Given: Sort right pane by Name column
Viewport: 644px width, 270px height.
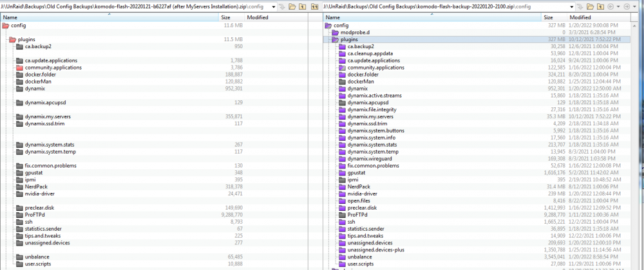Looking at the screenshot, I should (x=432, y=17).
